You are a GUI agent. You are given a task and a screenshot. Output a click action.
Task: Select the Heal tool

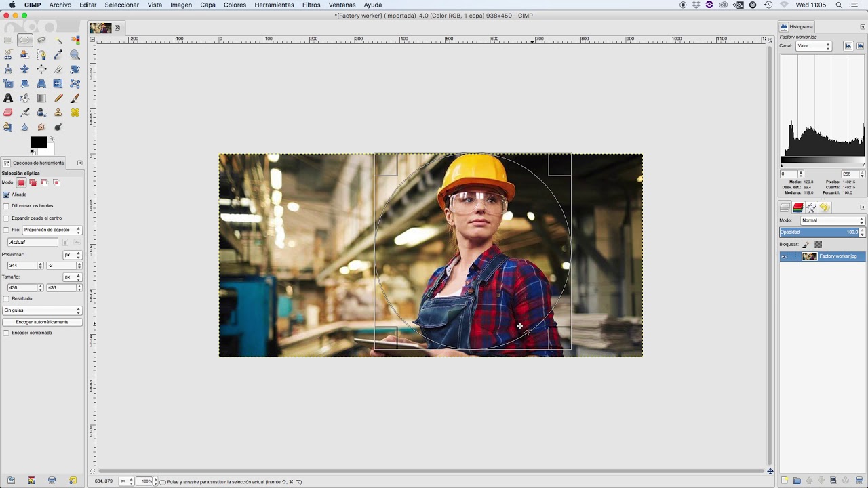click(x=75, y=113)
